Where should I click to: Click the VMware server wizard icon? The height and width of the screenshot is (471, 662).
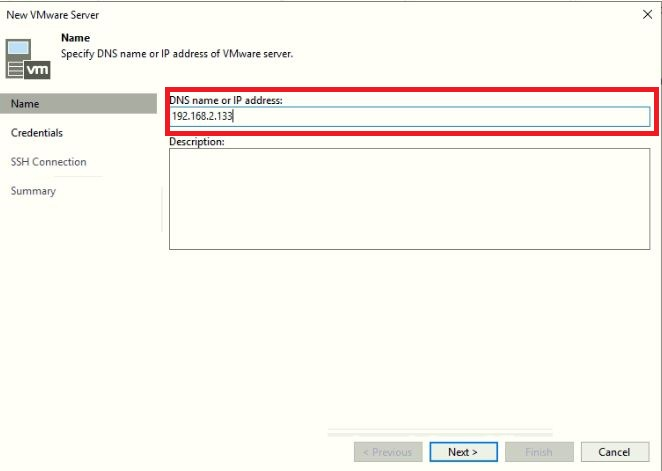pos(28,59)
